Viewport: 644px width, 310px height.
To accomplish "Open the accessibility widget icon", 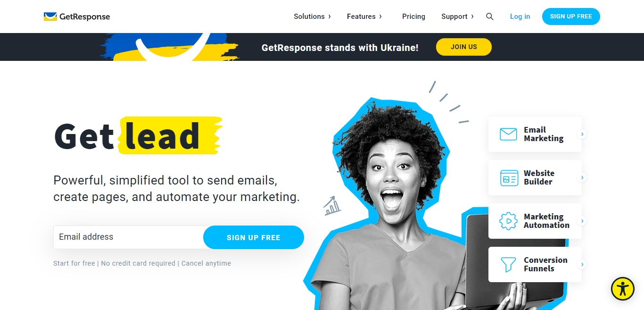I will point(623,289).
